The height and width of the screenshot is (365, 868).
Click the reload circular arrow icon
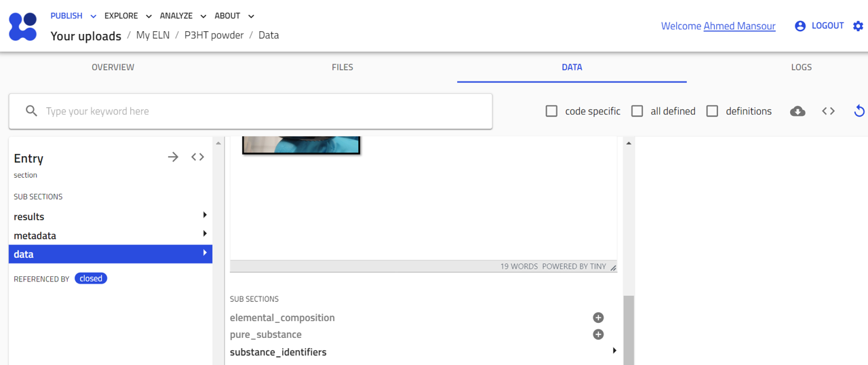859,111
